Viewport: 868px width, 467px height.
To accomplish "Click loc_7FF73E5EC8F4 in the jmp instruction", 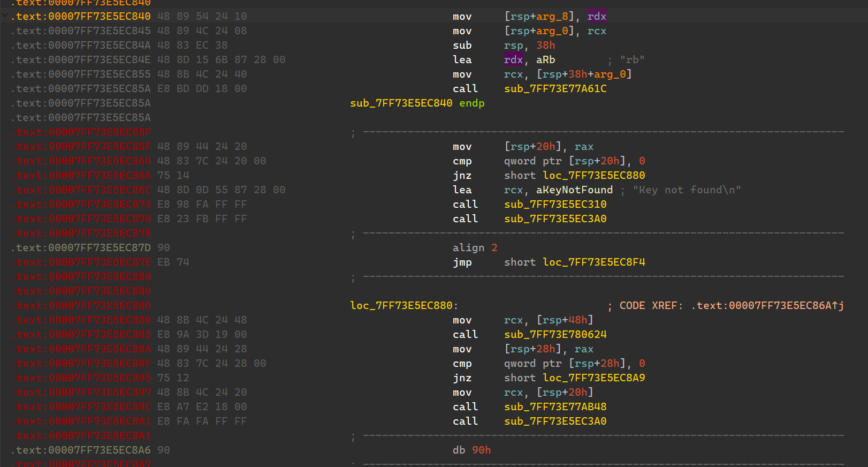I will [x=593, y=262].
